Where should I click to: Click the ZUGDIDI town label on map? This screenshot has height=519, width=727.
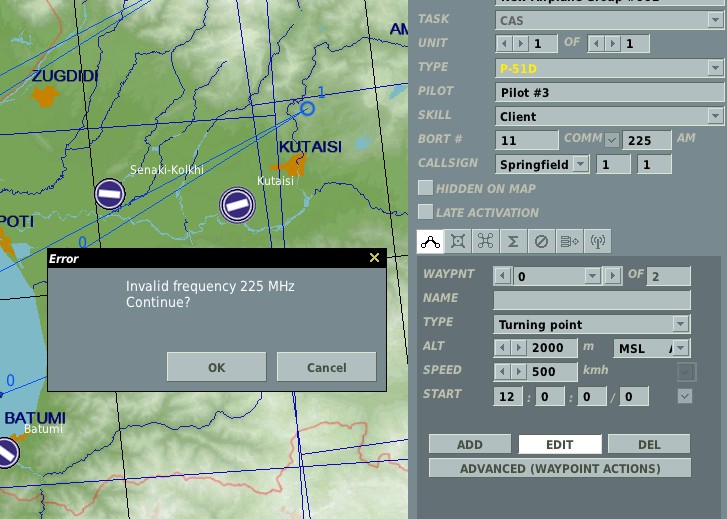(65, 76)
